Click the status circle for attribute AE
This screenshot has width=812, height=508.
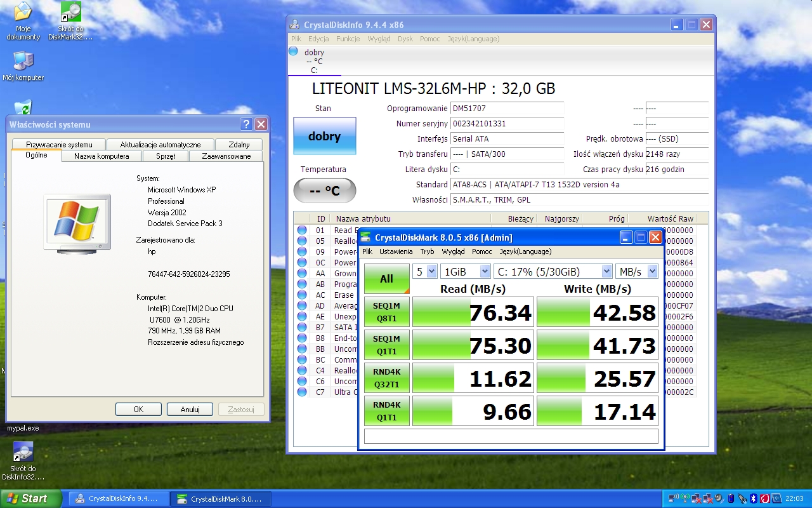[302, 317]
